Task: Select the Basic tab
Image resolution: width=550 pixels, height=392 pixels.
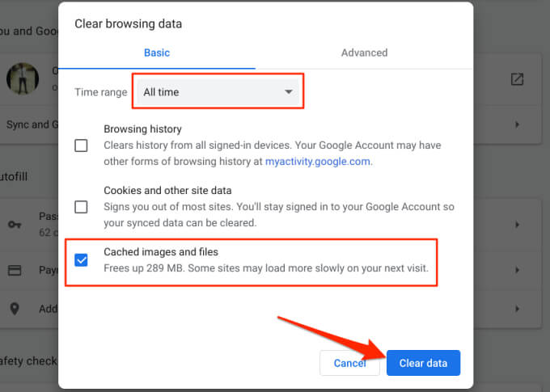Action: [157, 53]
